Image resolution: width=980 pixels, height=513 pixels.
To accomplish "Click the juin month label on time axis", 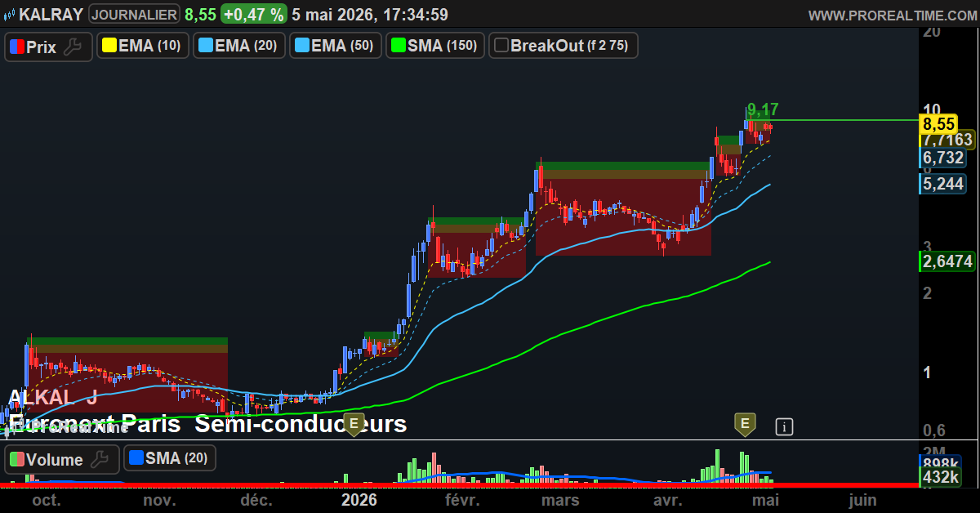I will pyautogui.click(x=862, y=500).
